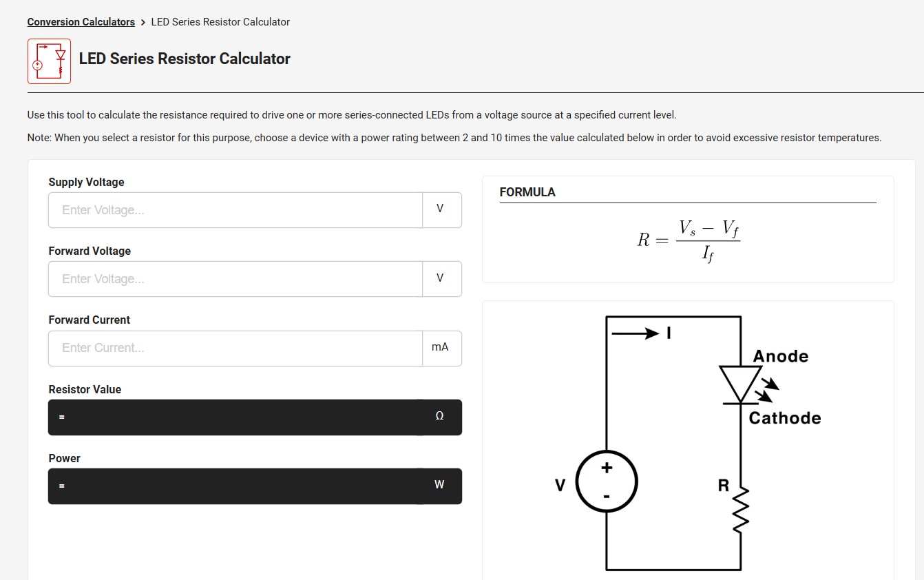Click the Resistor Value result box
Viewport: 924px width, 580px height.
255,417
